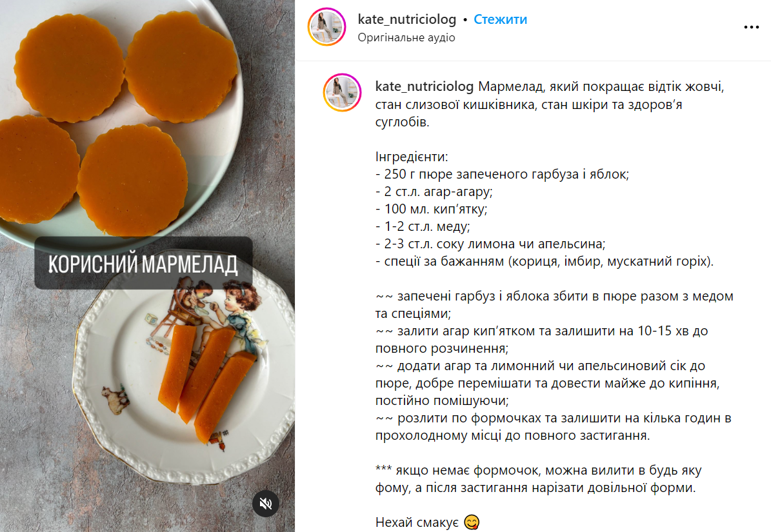This screenshot has width=771, height=532.
Task: Select the спеції за бажанням ingredient line
Action: [545, 261]
